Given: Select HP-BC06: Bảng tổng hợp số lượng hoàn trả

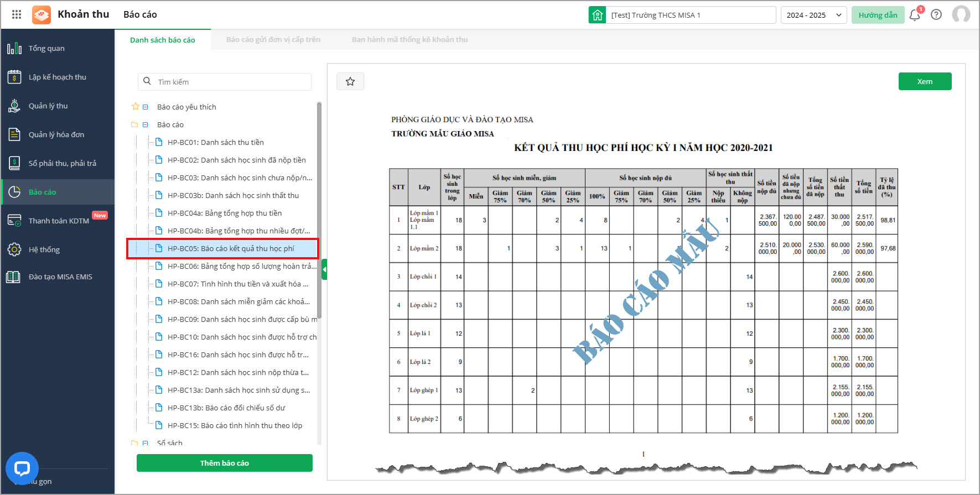Looking at the screenshot, I should [242, 266].
